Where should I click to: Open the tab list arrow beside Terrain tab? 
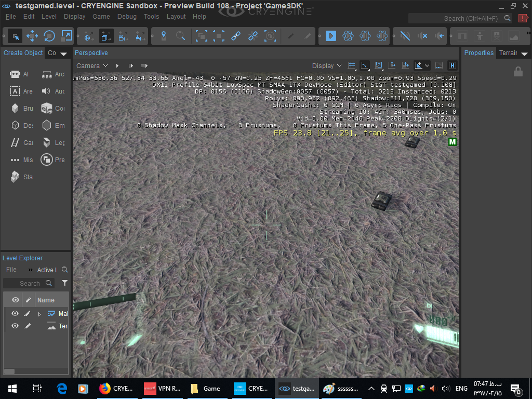(525, 54)
